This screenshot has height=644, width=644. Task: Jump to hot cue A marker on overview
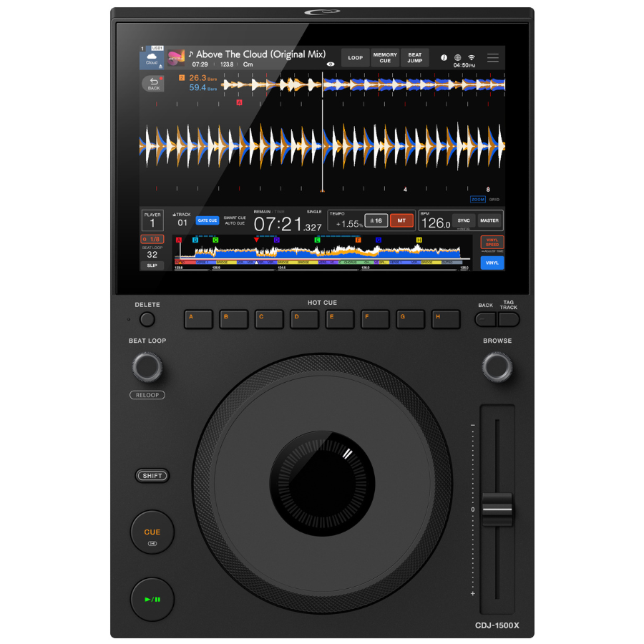point(179,240)
